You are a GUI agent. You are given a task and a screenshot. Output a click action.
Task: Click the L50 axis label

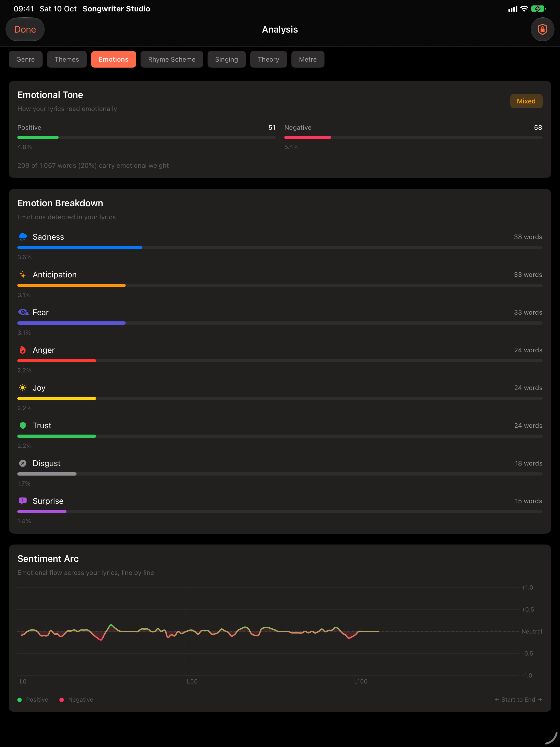click(x=192, y=682)
